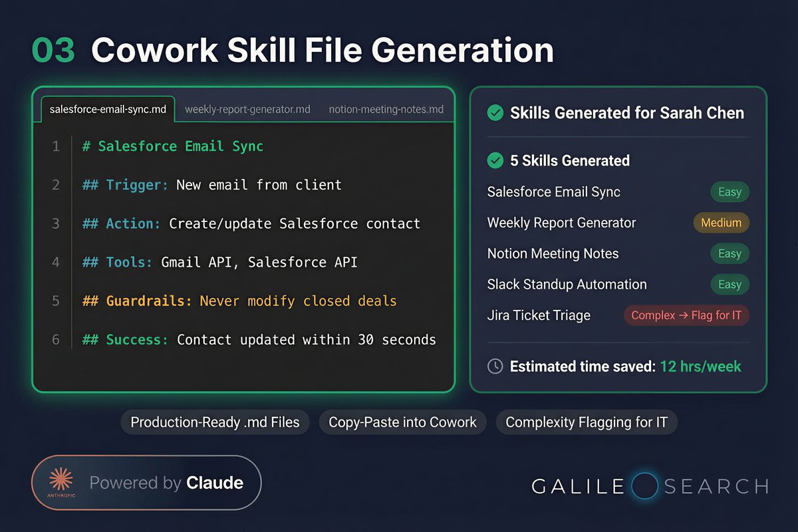Click the Easy badge next to Salesforce Email Sync
This screenshot has height=532, width=798.
(730, 192)
